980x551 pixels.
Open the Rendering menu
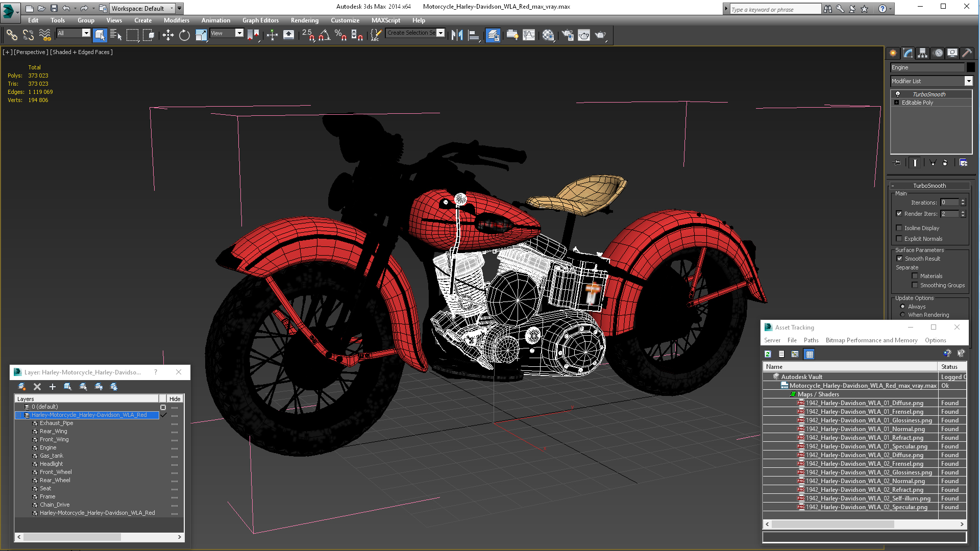point(304,20)
